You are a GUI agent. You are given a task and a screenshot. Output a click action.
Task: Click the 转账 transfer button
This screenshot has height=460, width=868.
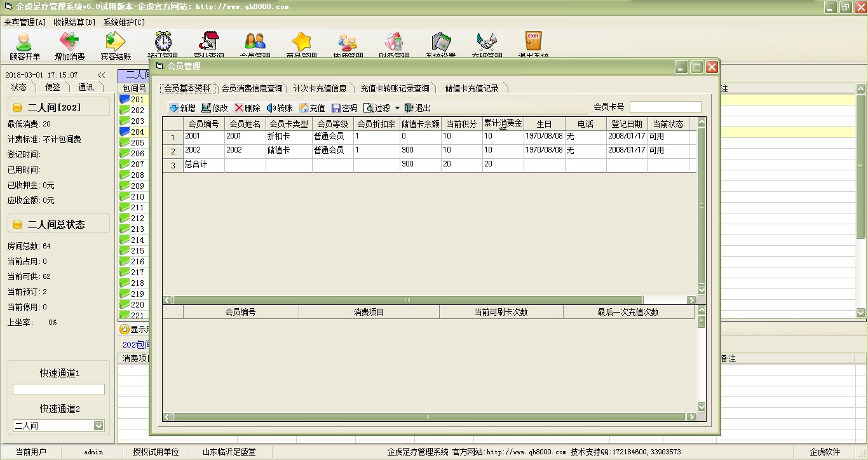(x=279, y=108)
